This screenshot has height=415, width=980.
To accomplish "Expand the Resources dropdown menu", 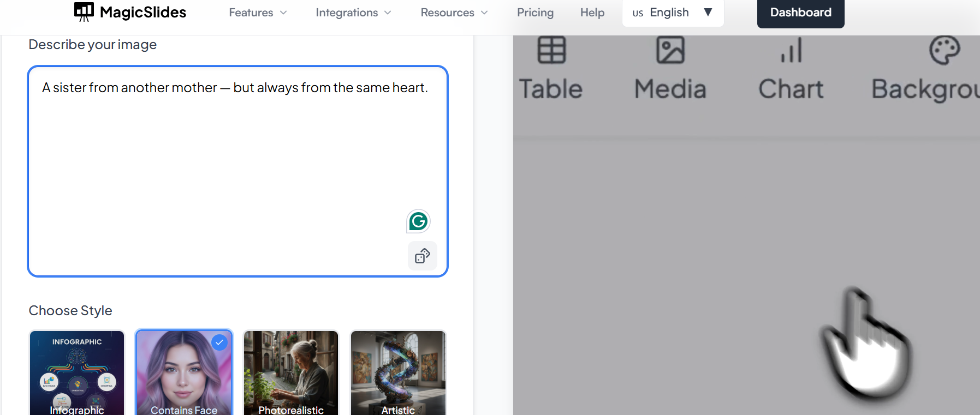I will 454,13.
